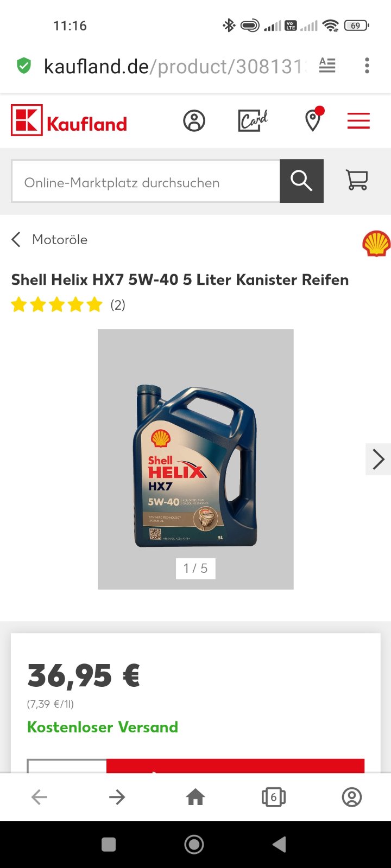Open the user account icon in header
The image size is (391, 868).
(x=194, y=120)
